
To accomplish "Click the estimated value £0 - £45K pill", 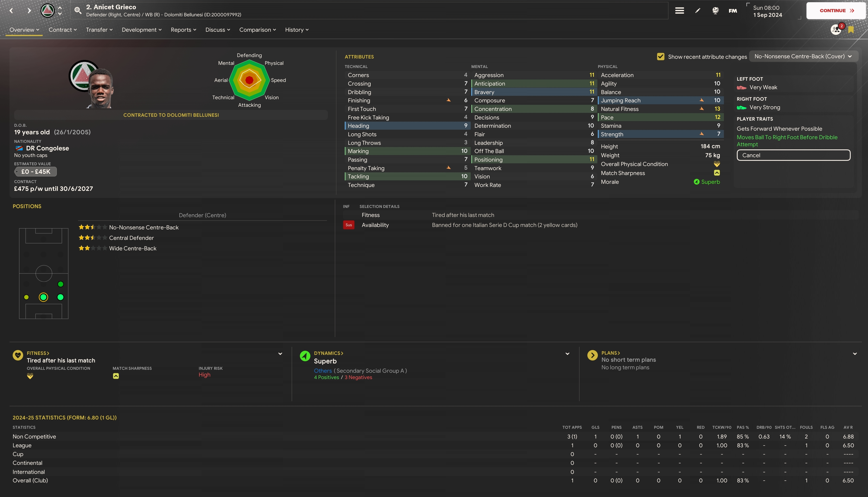I will click(x=36, y=172).
